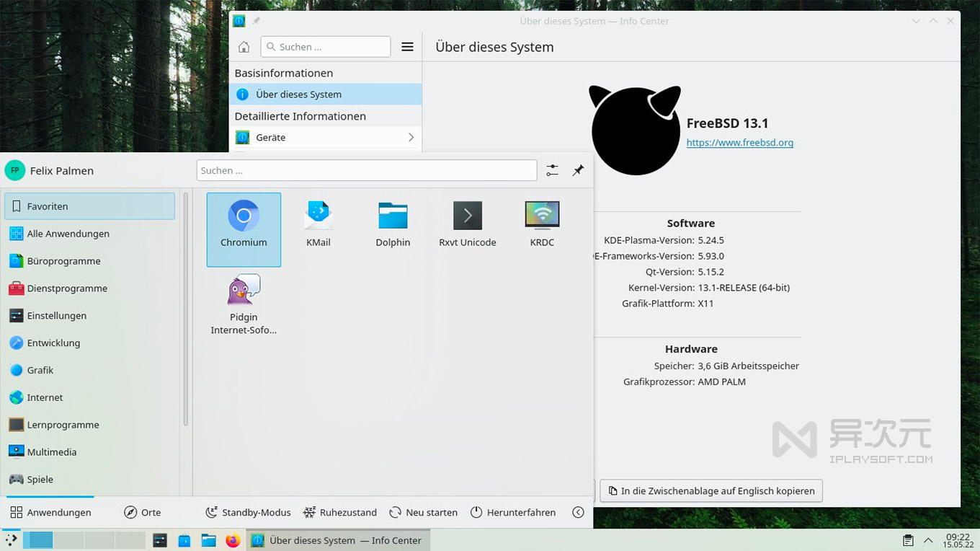The width and height of the screenshot is (980, 551).
Task: Click the Herunterfahren button
Action: (x=513, y=512)
